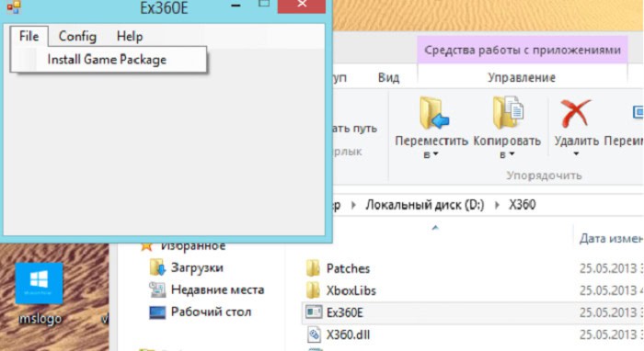Click the Копировать в folder icon

508,113
